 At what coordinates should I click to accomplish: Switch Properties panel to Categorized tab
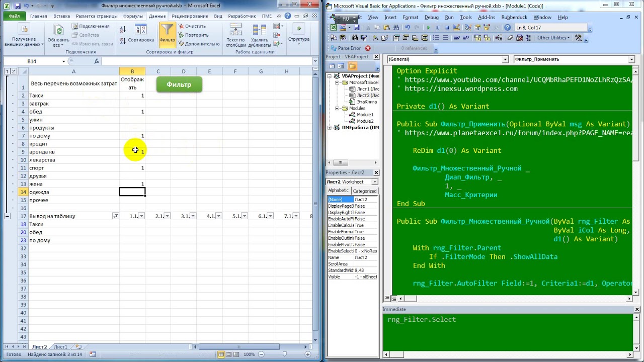[365, 191]
